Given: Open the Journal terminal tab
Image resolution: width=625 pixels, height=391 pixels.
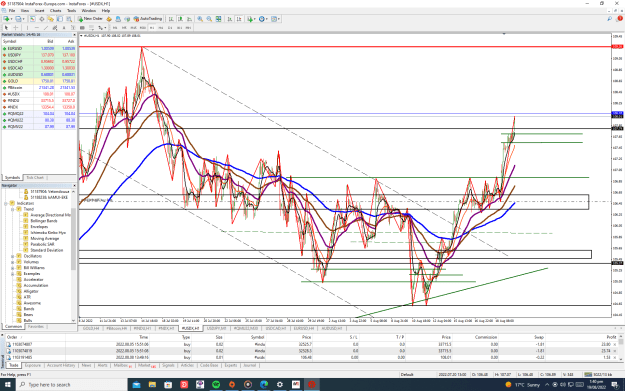Looking at the screenshot, I should coord(250,365).
